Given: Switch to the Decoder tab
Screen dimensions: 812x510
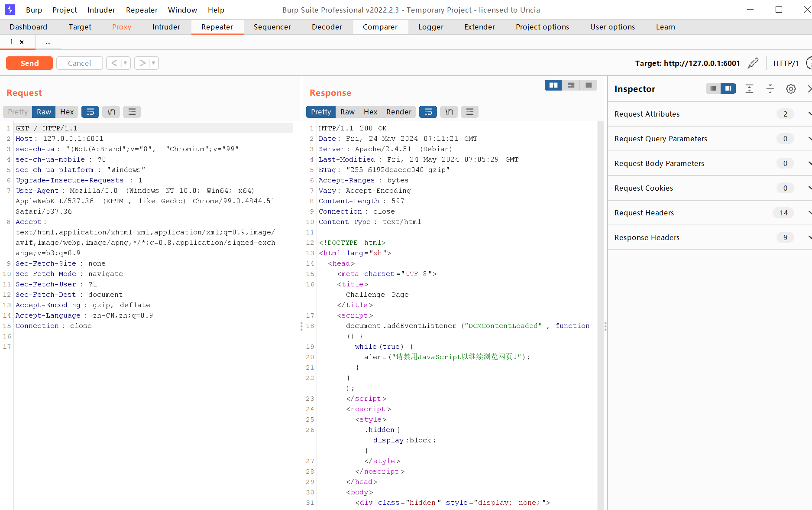Looking at the screenshot, I should [x=327, y=27].
